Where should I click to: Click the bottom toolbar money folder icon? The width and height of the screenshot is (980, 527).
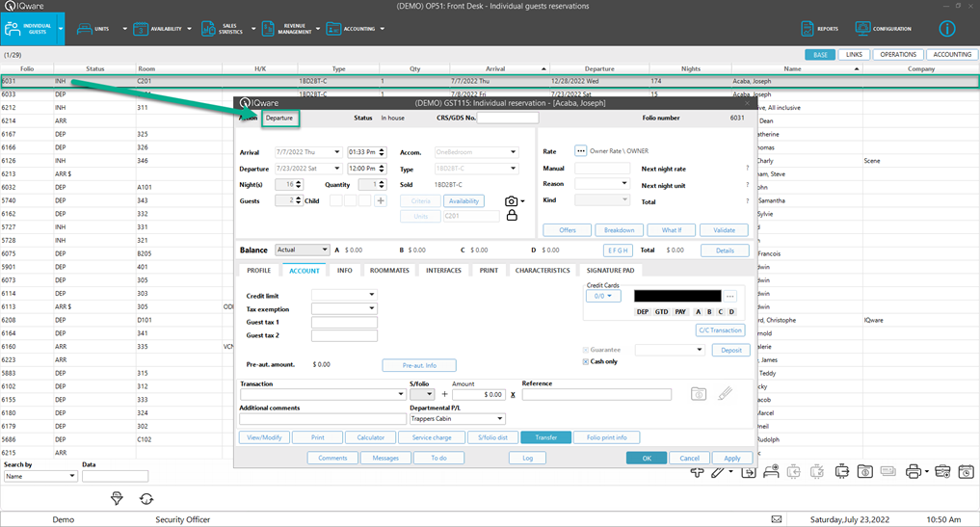point(865,471)
